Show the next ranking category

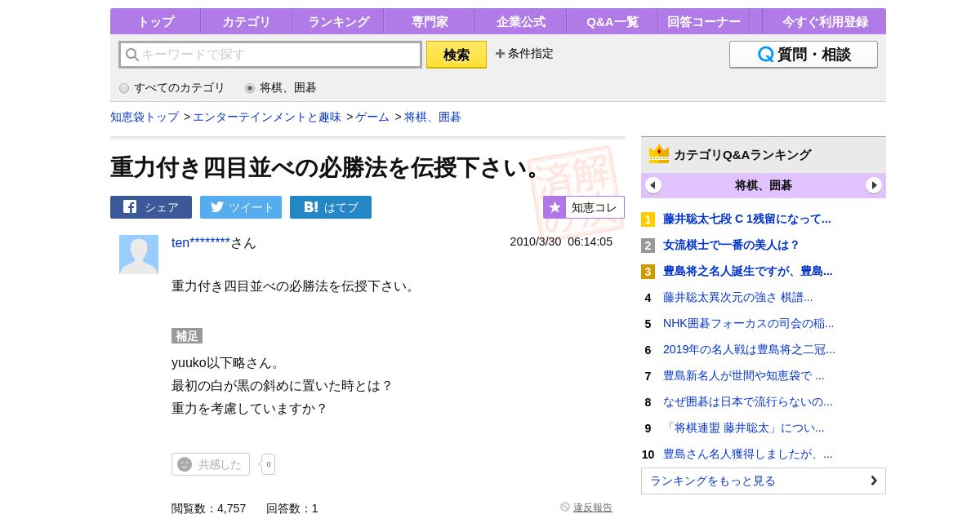tap(874, 185)
